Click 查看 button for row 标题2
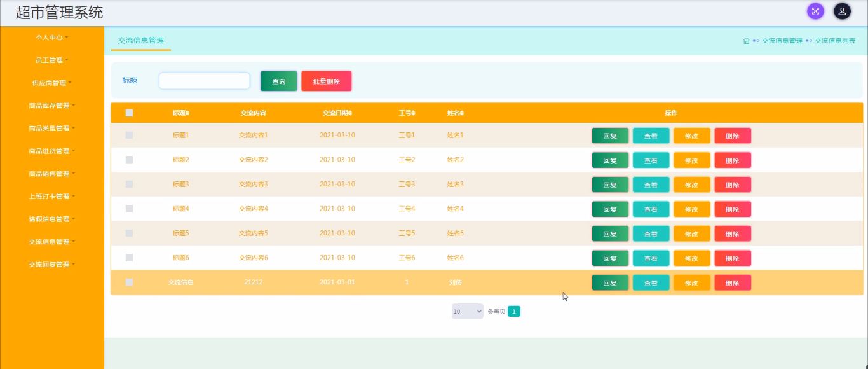This screenshot has width=868, height=369. coord(651,160)
